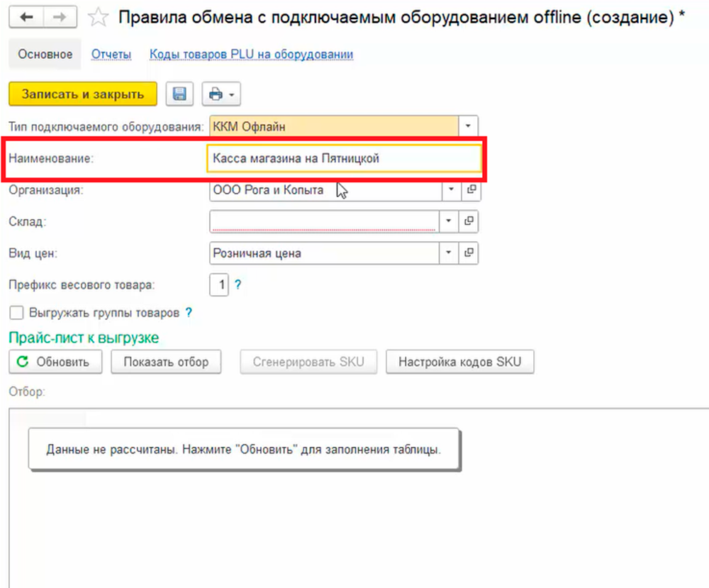This screenshot has width=709, height=588.
Task: Save the record using floppy disk icon
Action: click(x=180, y=94)
